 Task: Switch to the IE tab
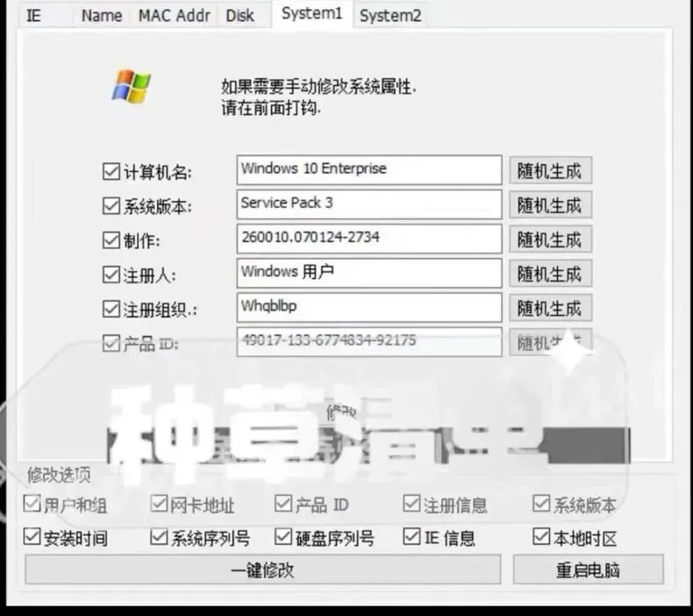[45, 16]
